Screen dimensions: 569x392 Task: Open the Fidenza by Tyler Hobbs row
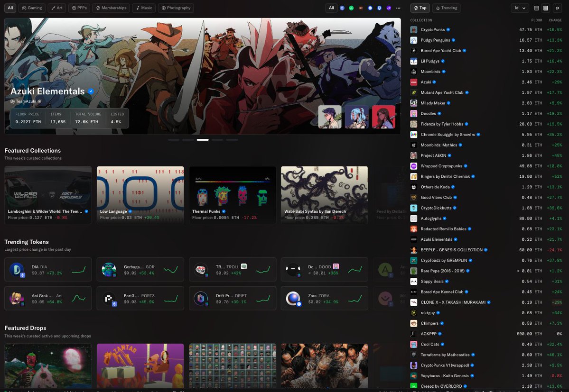tap(486, 124)
